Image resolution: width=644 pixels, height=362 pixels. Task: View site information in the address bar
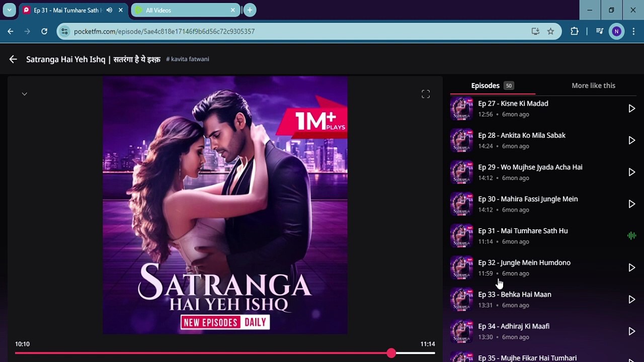click(x=63, y=31)
